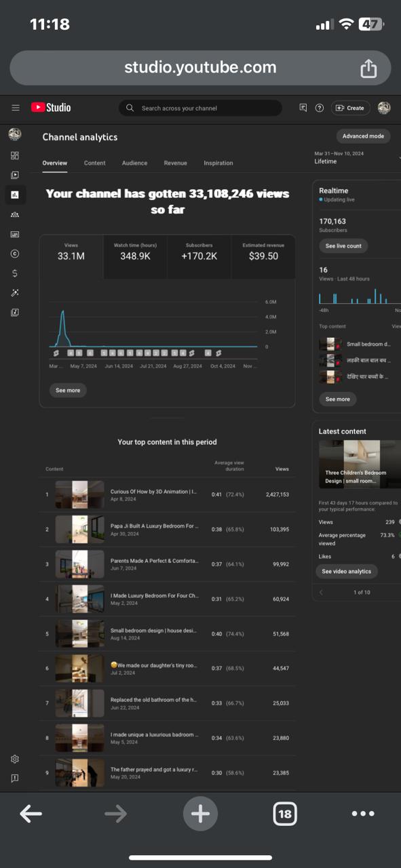Open Three Children's Bedroom Design latest thumbnail
This screenshot has width=401, height=868.
(x=360, y=464)
